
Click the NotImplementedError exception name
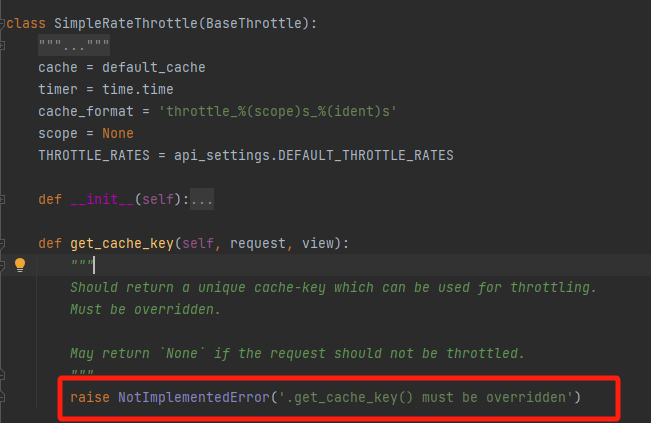click(x=194, y=397)
